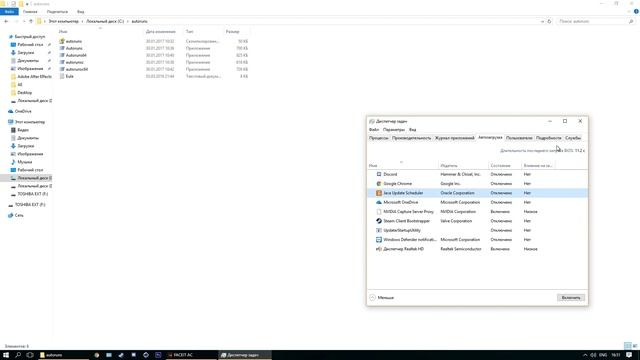640x360 pixels.
Task: Select the Realtek HD manager speaker icon
Action: pos(379,249)
